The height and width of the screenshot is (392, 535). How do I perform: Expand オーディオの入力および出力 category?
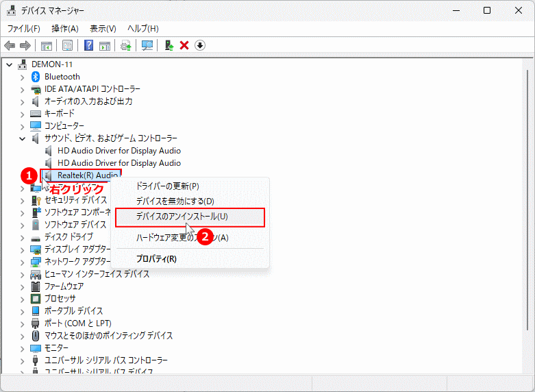(x=22, y=102)
